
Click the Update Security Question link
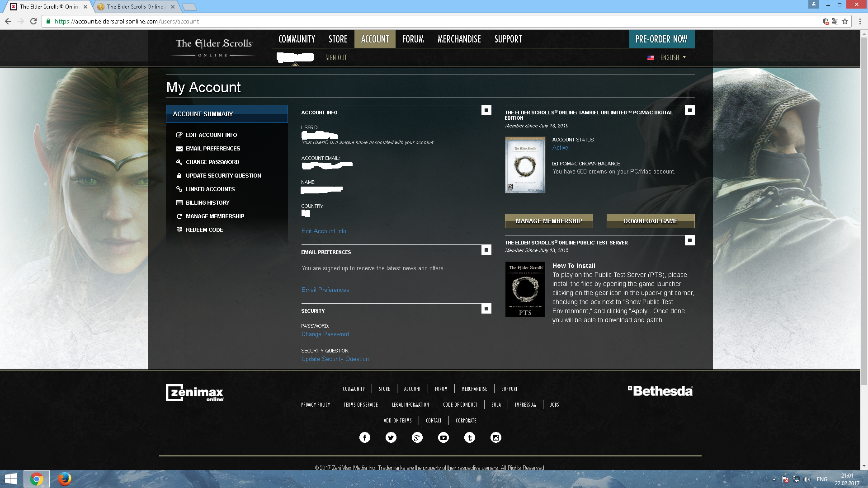[x=335, y=359]
